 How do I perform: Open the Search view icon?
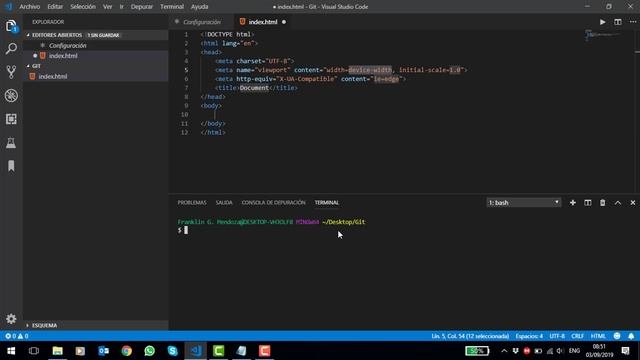pyautogui.click(x=11, y=49)
